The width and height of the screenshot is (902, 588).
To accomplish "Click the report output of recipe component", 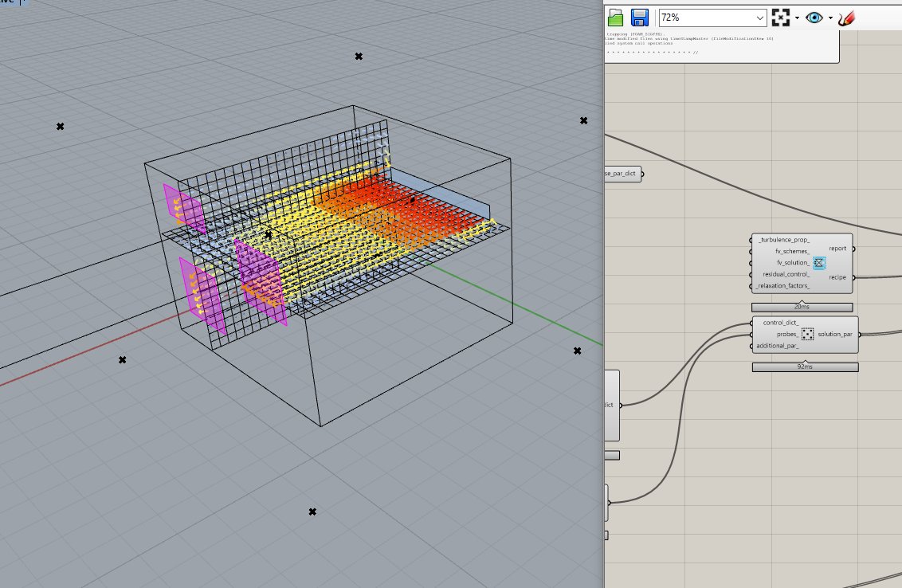I will pyautogui.click(x=837, y=249).
